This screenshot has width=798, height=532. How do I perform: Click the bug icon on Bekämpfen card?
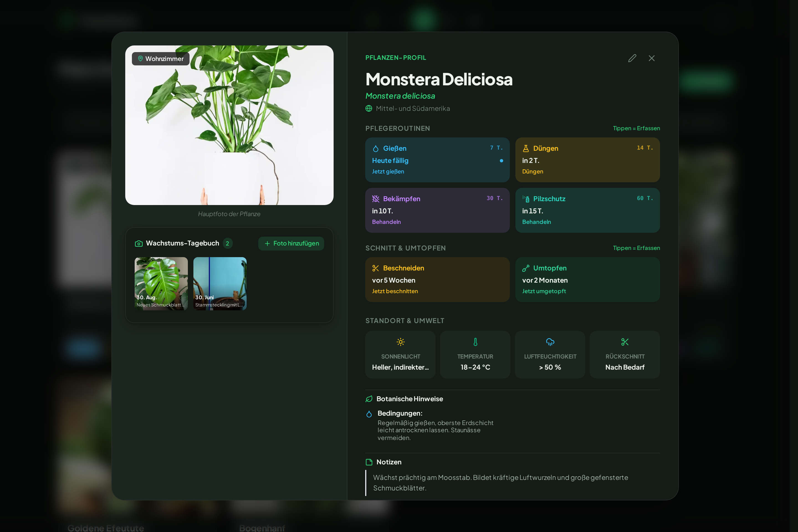coord(376,199)
